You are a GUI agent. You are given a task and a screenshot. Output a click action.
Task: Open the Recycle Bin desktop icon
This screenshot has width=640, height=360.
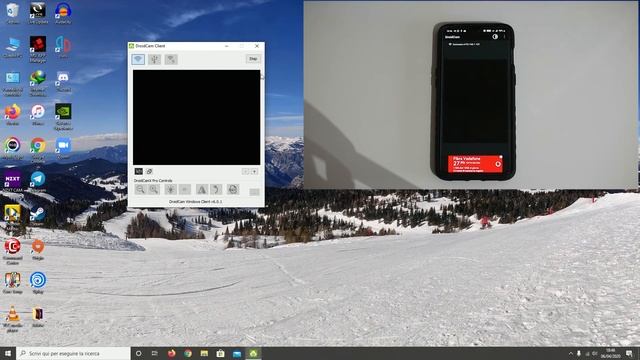click(x=13, y=13)
